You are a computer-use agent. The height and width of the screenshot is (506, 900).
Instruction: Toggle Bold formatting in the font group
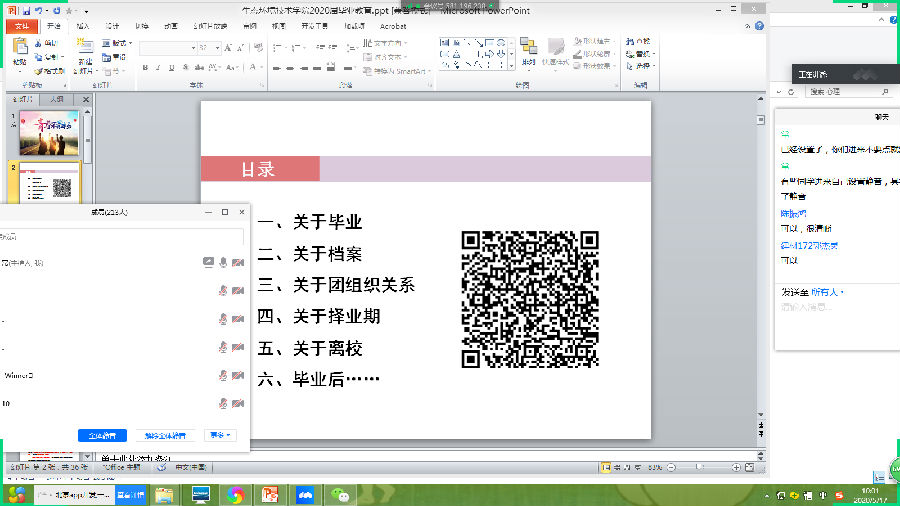click(x=145, y=68)
